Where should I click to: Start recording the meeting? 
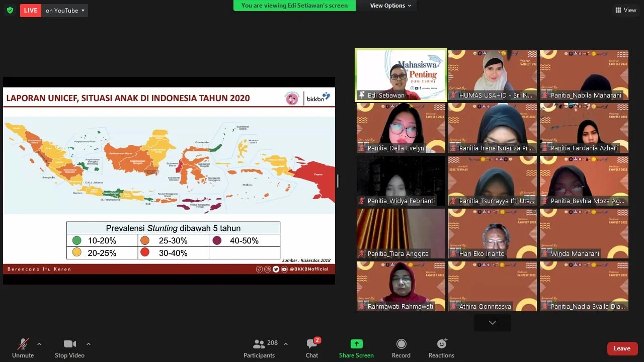coord(401,348)
